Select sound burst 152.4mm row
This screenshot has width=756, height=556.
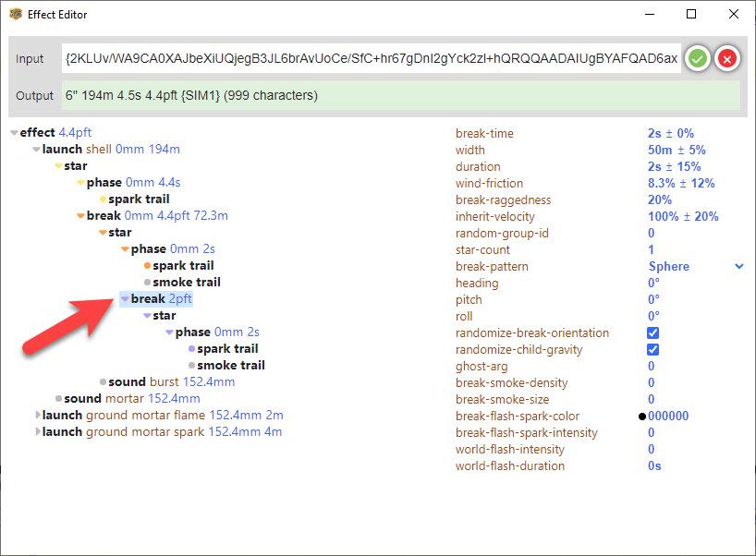point(171,382)
